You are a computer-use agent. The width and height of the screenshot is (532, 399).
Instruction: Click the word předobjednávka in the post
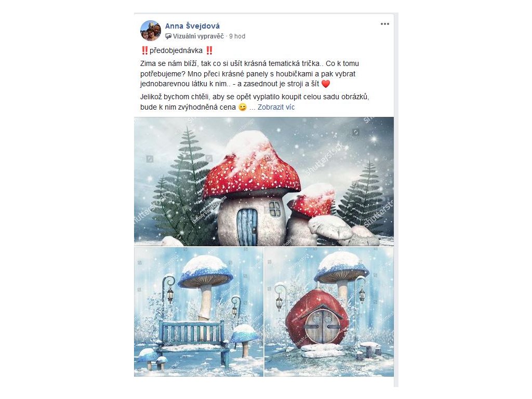pyautogui.click(x=176, y=51)
